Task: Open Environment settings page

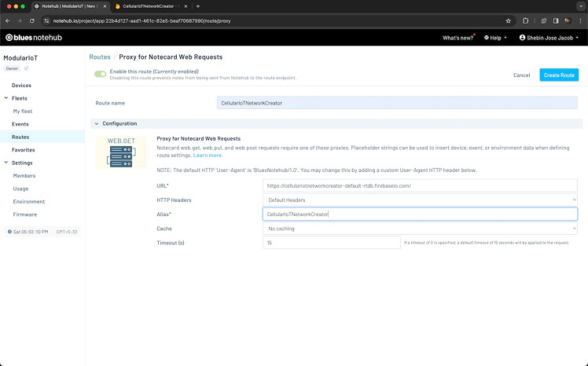Action: (29, 202)
